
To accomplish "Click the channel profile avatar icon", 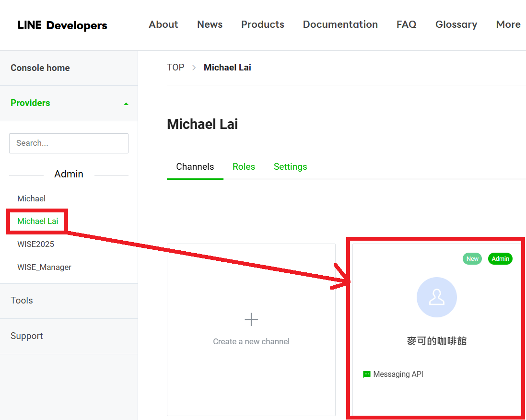I will [436, 297].
